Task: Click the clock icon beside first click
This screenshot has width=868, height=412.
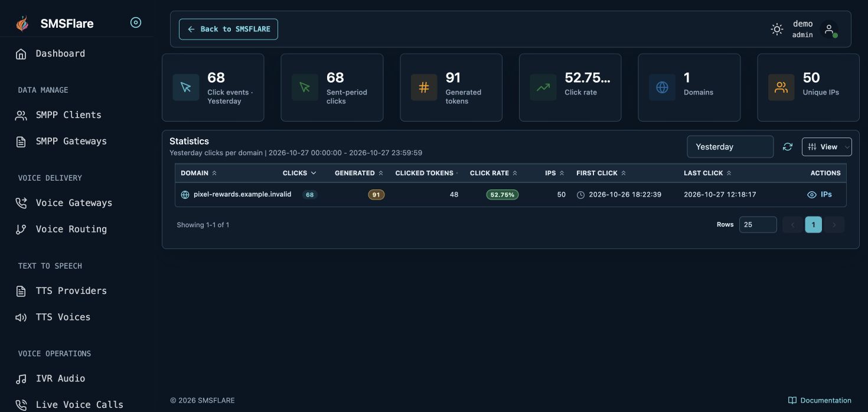Action: tap(580, 195)
